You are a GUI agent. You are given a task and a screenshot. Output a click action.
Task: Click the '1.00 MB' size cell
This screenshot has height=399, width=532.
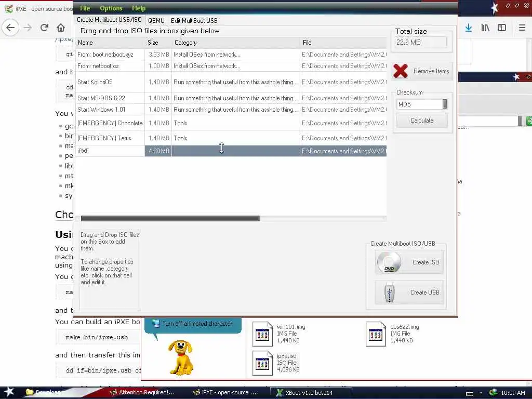[158, 66]
